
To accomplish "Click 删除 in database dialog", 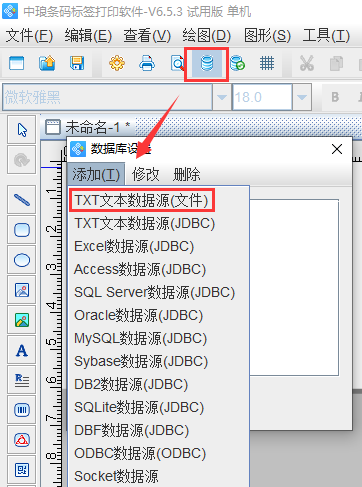I will click(187, 174).
